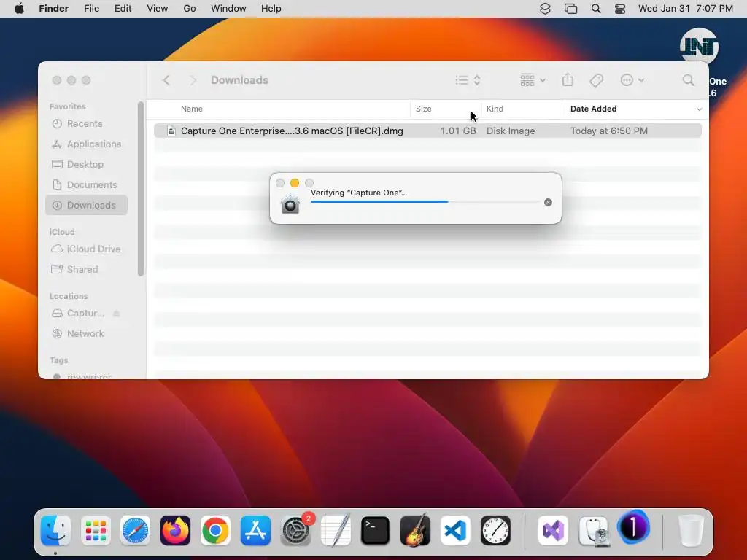Image resolution: width=747 pixels, height=560 pixels.
Task: Minimize the Verifying dialog with yellow button
Action: coord(295,183)
